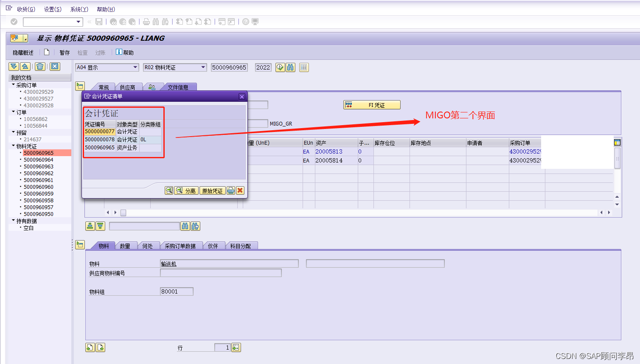640x364 pixels.
Task: Click the 隐藏概述 button
Action: point(23,53)
